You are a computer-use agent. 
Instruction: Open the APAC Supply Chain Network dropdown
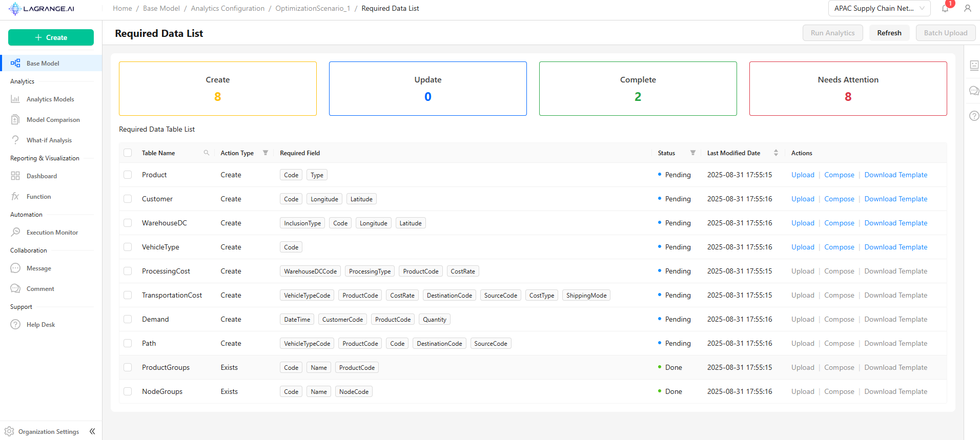point(879,8)
